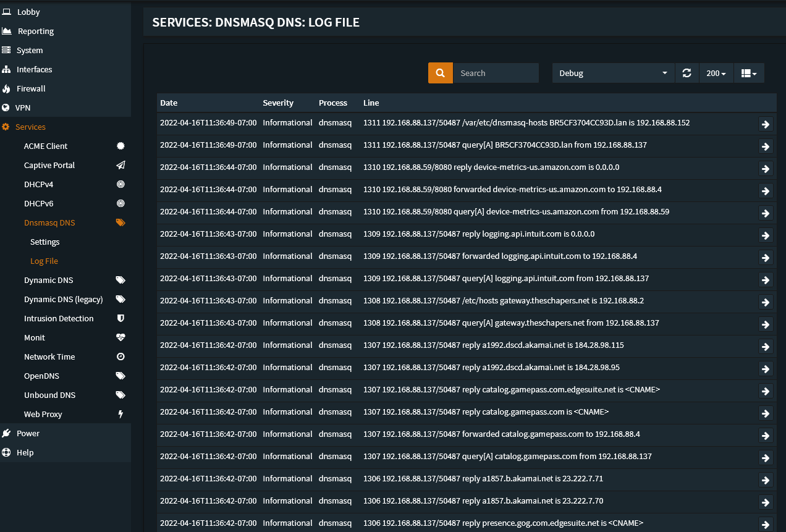Click the Lobby laptop icon
The width and height of the screenshot is (786, 532).
[x=6, y=12]
